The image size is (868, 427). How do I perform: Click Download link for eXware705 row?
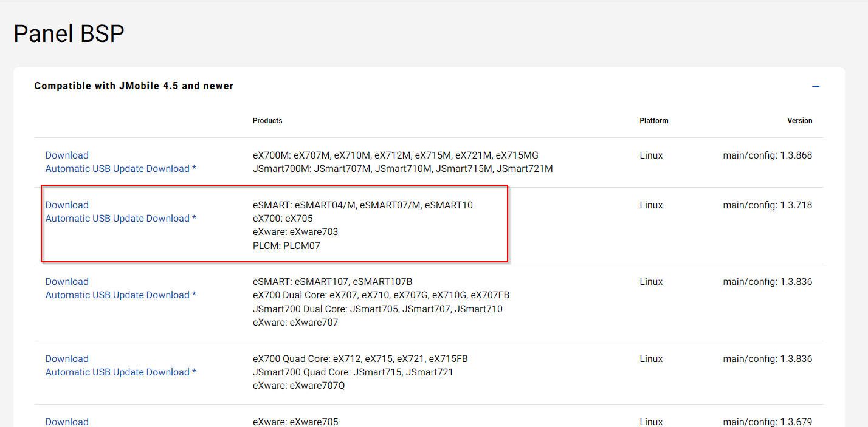tap(67, 422)
